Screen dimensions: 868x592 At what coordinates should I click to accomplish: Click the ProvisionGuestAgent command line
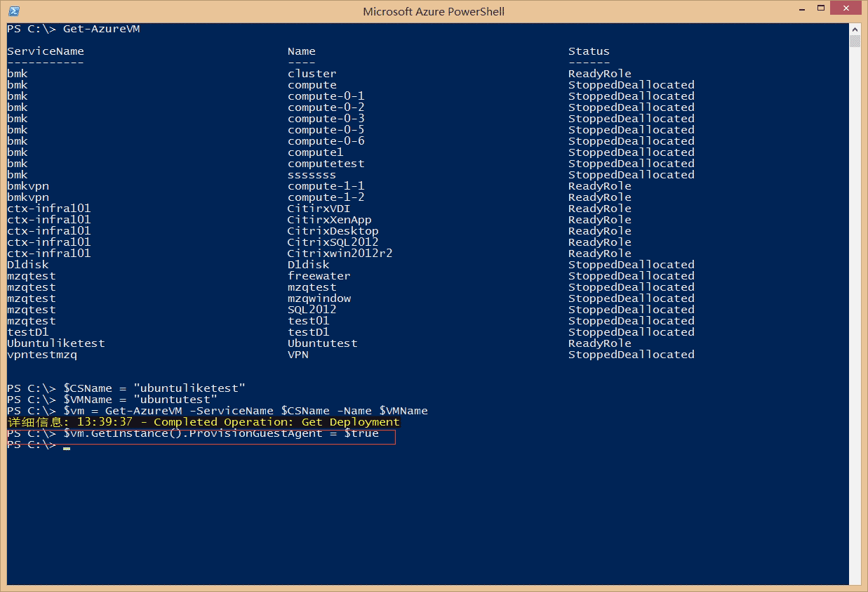[220, 433]
